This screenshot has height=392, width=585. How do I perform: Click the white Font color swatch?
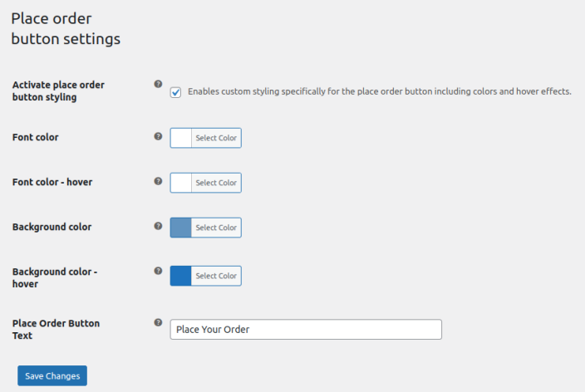pos(181,138)
